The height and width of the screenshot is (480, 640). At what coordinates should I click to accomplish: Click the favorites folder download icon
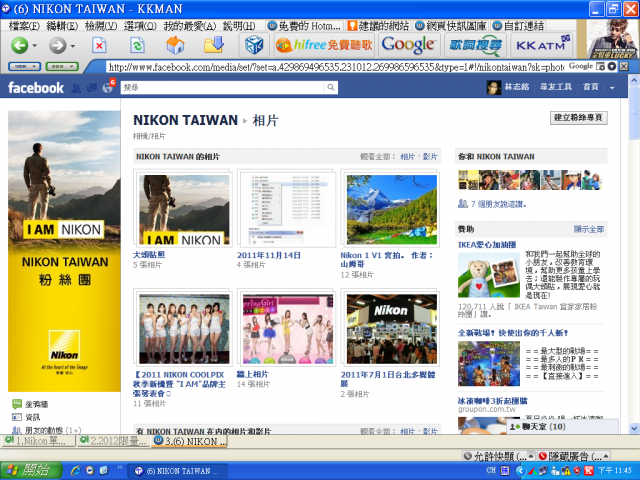213,45
